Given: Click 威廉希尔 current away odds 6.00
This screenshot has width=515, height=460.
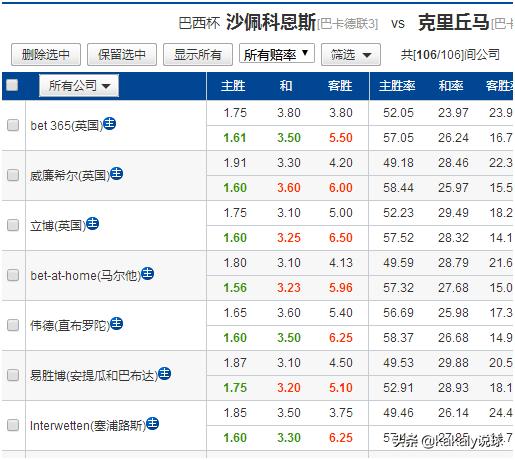Looking at the screenshot, I should [341, 188].
